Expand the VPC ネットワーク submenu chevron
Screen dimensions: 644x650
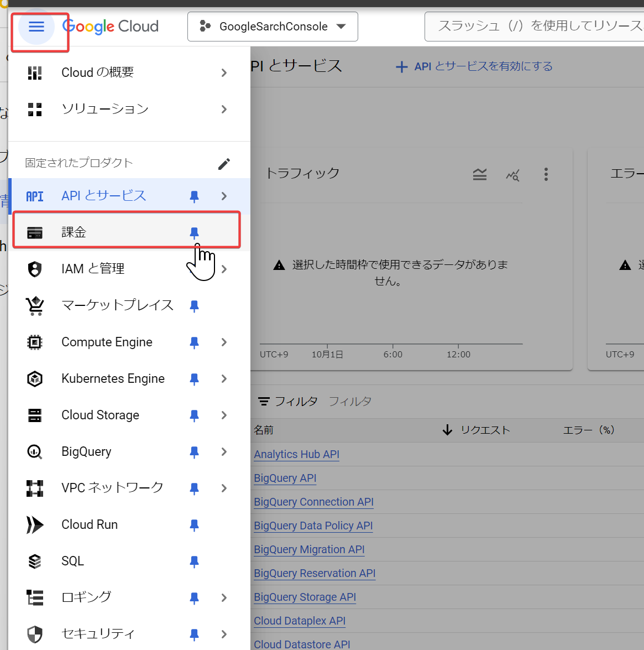click(224, 488)
